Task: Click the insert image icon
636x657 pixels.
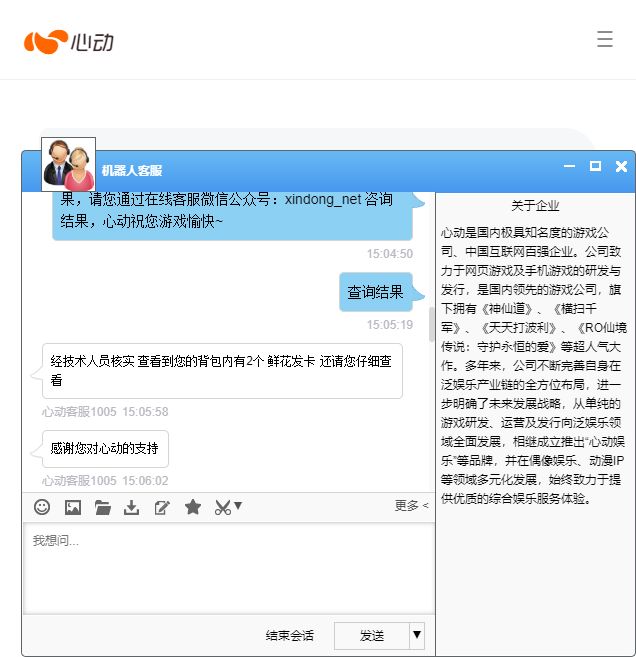Action: 72,507
